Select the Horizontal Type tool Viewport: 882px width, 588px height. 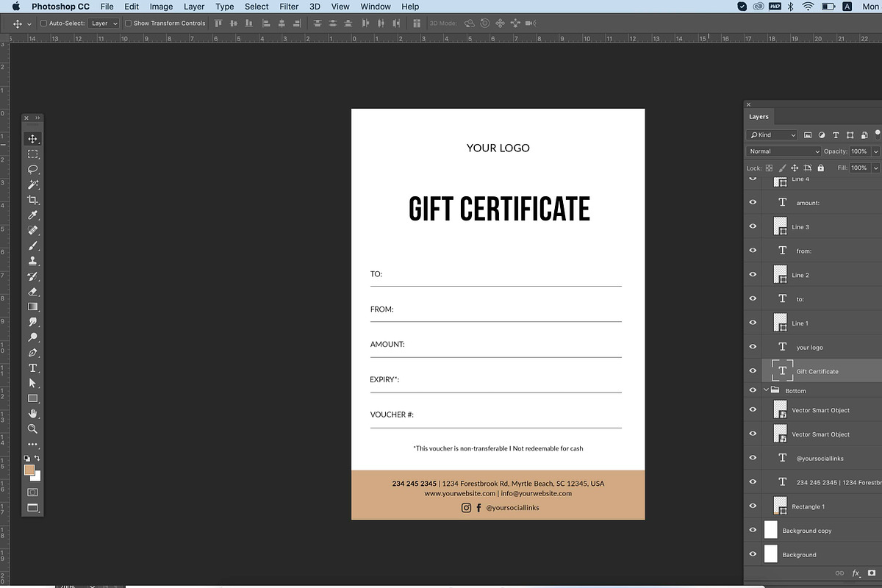(x=32, y=367)
